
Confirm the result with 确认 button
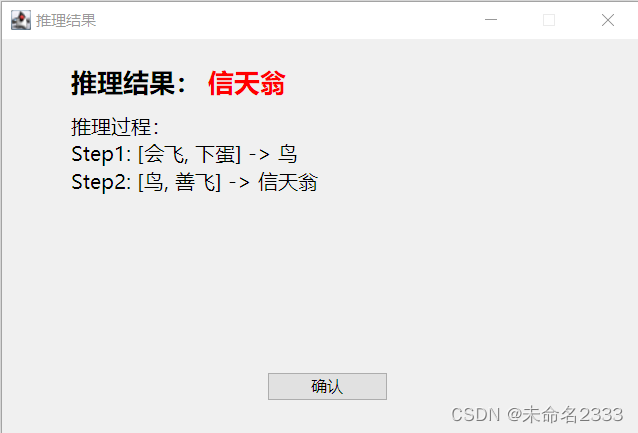tap(327, 386)
